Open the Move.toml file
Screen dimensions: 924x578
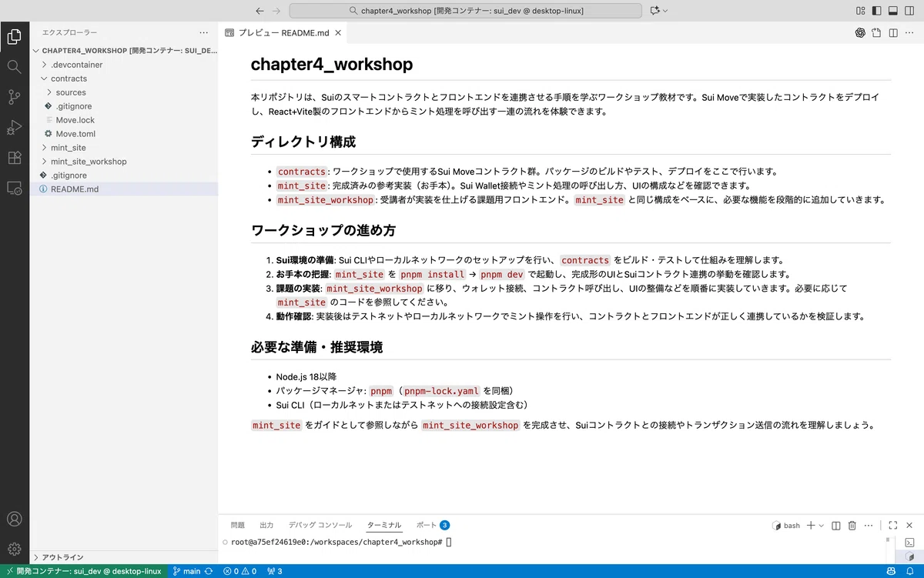coord(124,134)
